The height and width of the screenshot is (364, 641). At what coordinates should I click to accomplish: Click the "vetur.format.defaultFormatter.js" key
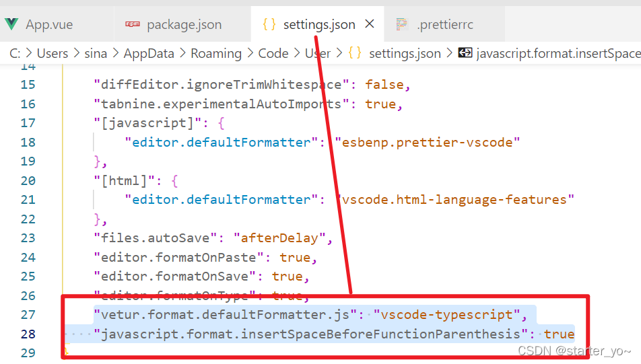click(x=225, y=315)
